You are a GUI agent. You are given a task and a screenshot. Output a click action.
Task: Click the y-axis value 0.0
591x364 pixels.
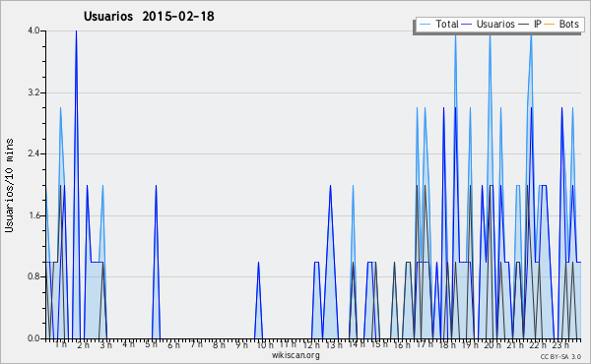(x=33, y=338)
